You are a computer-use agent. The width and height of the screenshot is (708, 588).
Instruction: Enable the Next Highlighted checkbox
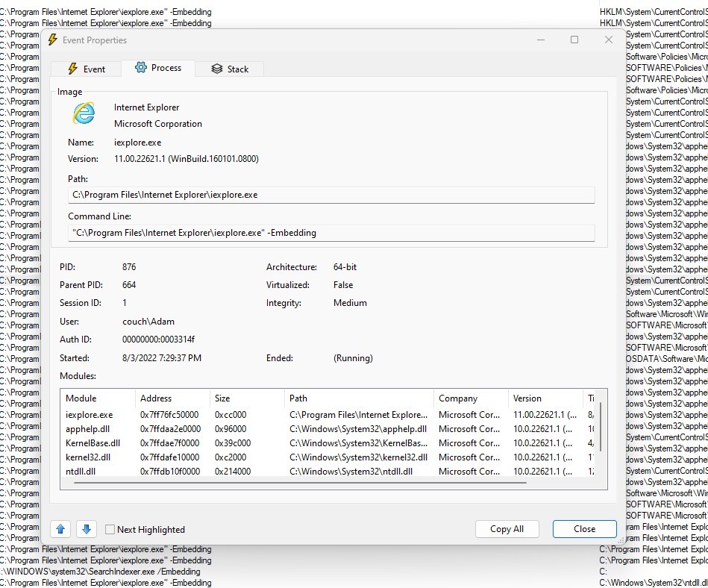click(110, 529)
